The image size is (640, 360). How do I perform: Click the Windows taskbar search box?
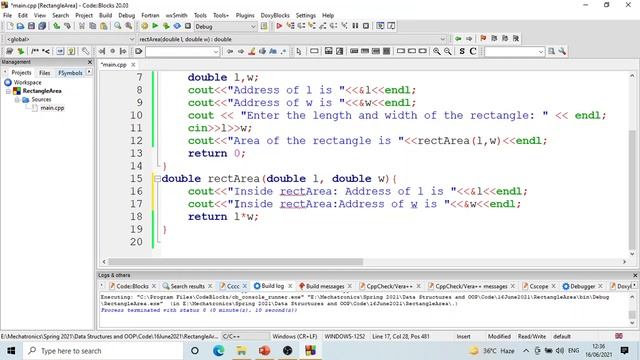click(x=103, y=351)
